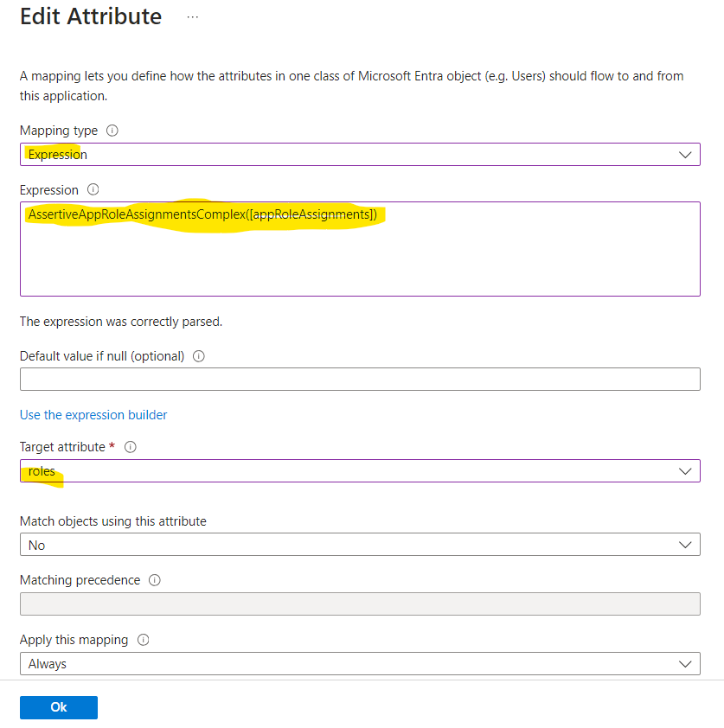The width and height of the screenshot is (724, 728).
Task: Click inside the Expression text area
Action: [x=360, y=249]
